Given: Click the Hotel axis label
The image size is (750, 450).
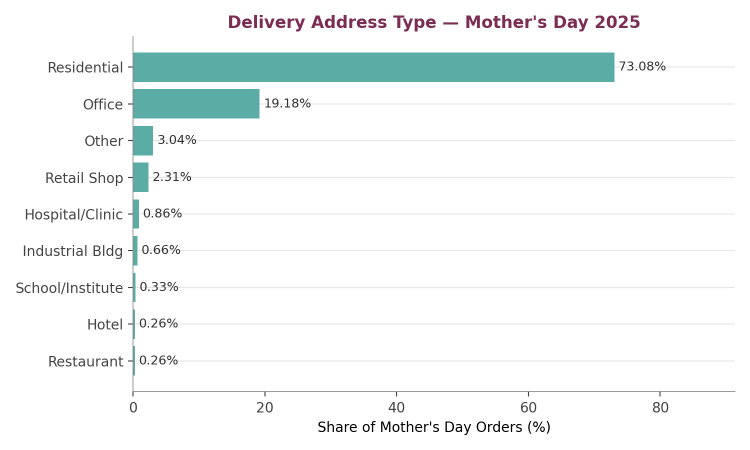Looking at the screenshot, I should click(x=105, y=325).
